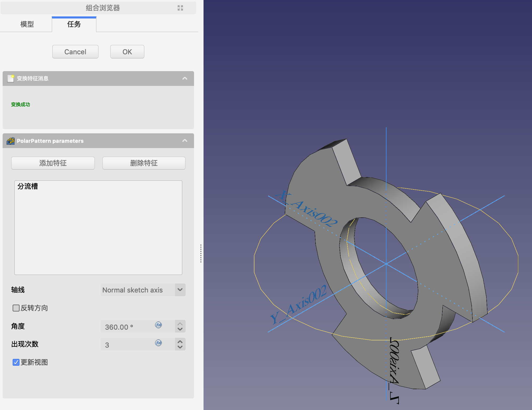Click the 添加特征 button
The width and height of the screenshot is (532, 410).
[x=53, y=163]
